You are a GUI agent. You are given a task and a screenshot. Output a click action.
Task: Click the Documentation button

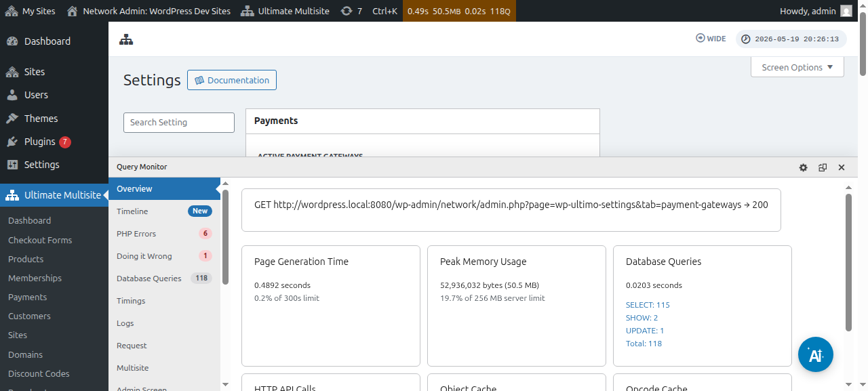point(232,80)
